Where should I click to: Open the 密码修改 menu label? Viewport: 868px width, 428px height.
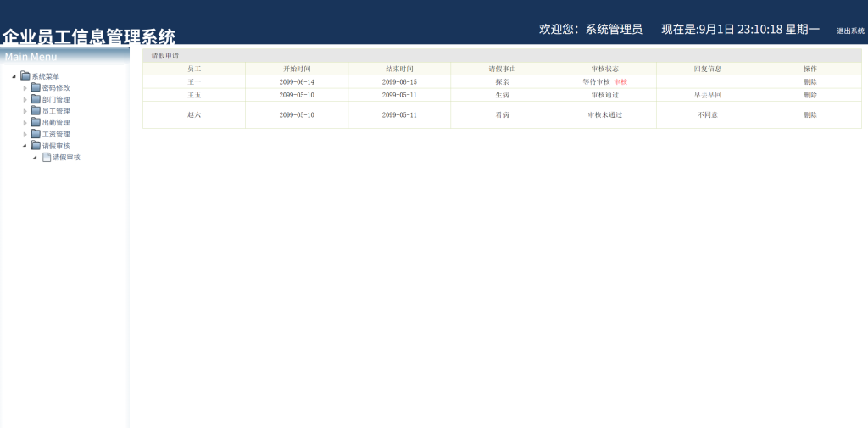56,88
